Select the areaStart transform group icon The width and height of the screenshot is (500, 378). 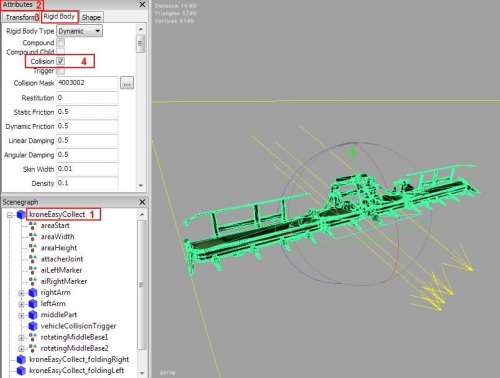click(x=32, y=226)
